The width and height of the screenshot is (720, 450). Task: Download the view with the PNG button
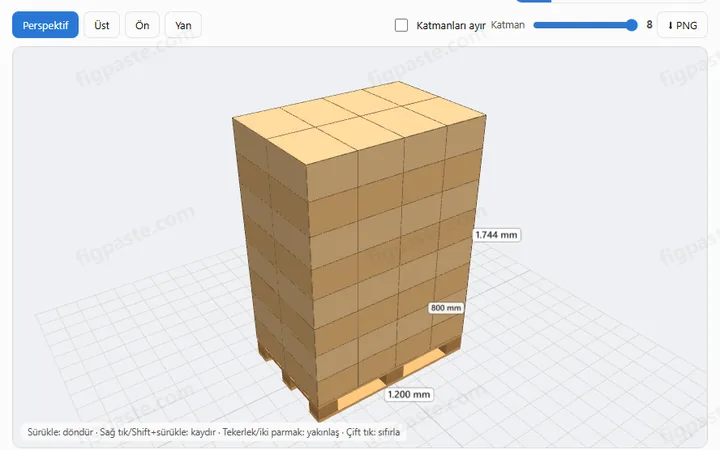click(x=682, y=25)
